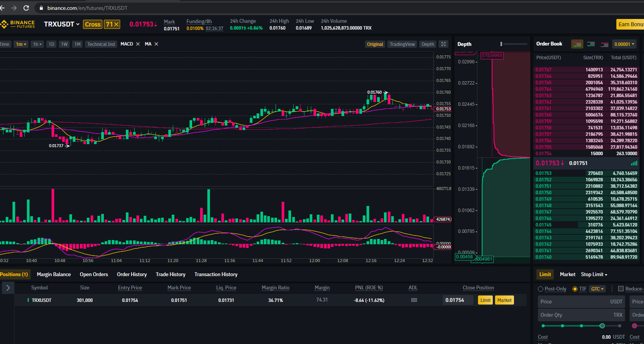This screenshot has width=644, height=344.
Task: Click the address bar lock icon
Action: (x=41, y=9)
